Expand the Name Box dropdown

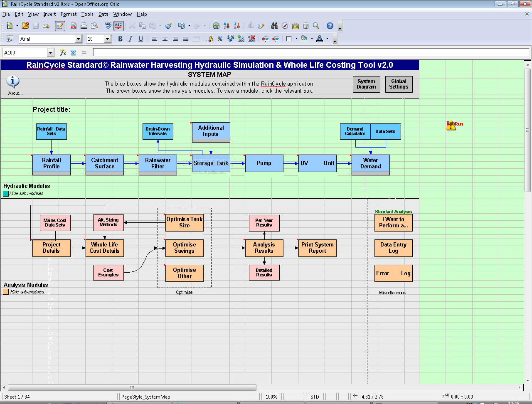click(50, 53)
